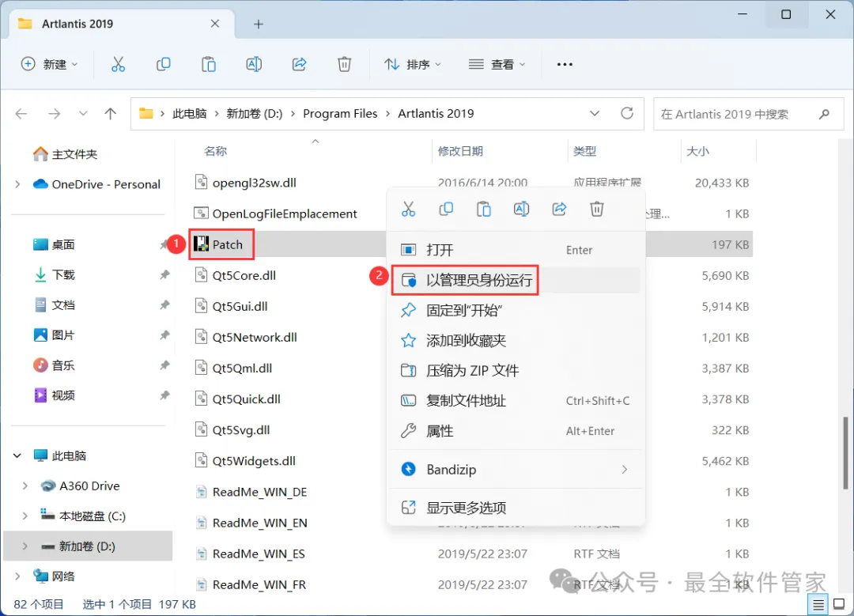The image size is (854, 616).
Task: Click the context menu share icon
Action: [559, 209]
